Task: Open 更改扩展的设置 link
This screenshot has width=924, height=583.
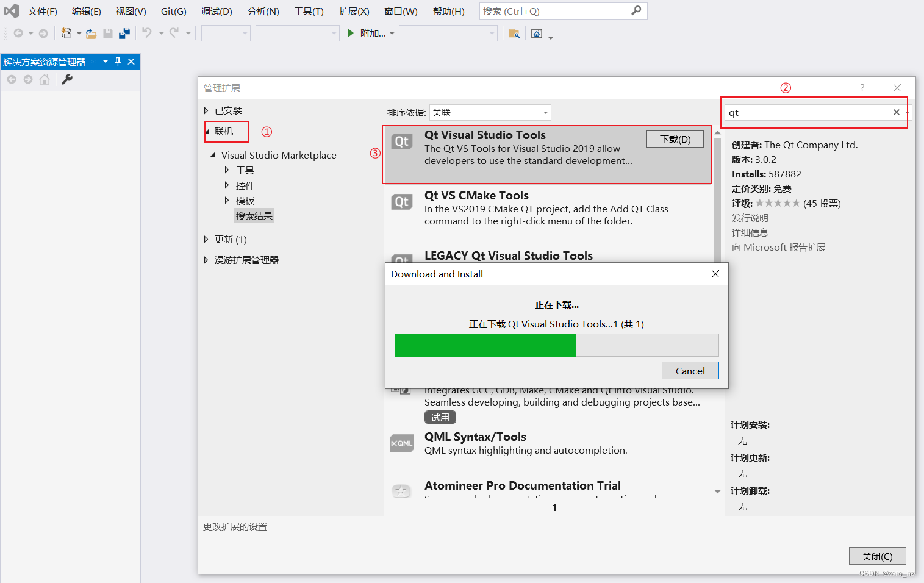Action: point(235,526)
